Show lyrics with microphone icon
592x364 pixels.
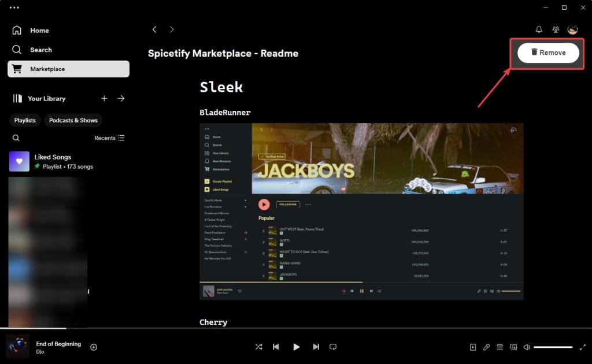(x=486, y=347)
